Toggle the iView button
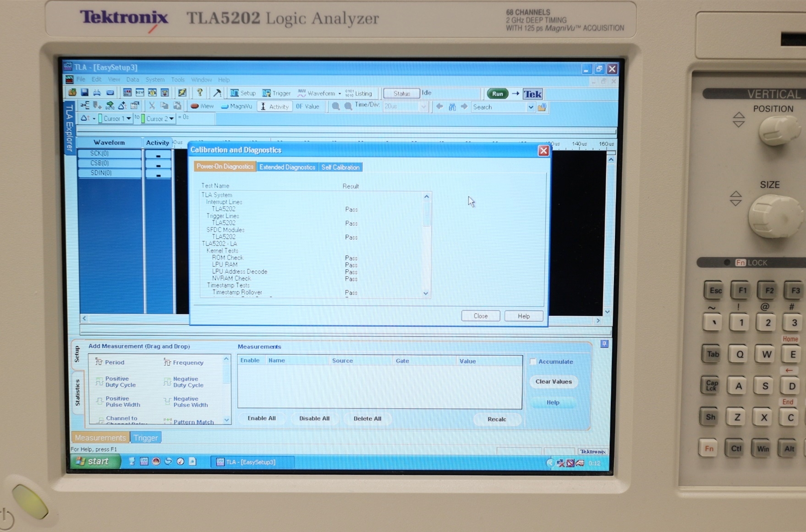806x532 pixels. 202,106
